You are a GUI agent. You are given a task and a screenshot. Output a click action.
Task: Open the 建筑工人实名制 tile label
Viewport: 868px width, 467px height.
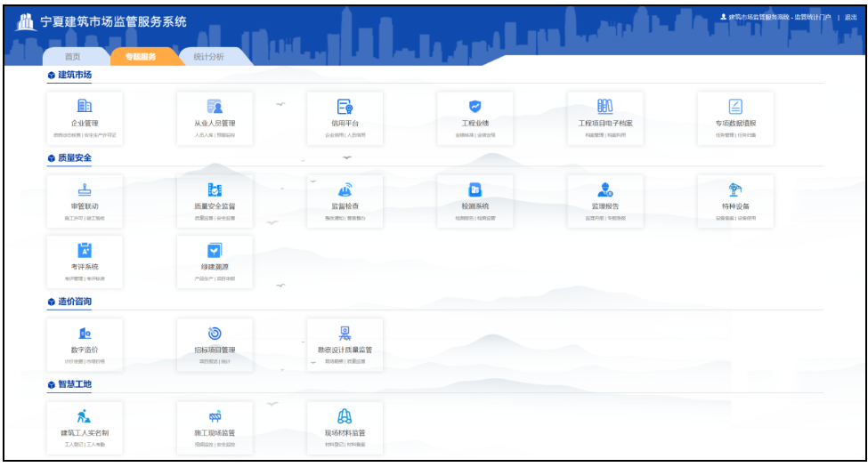click(85, 433)
